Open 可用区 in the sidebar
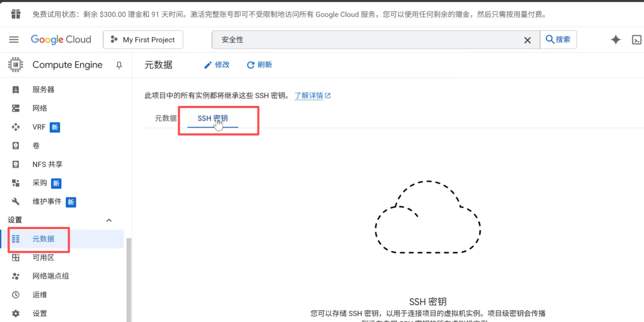The width and height of the screenshot is (644, 322). 43,258
